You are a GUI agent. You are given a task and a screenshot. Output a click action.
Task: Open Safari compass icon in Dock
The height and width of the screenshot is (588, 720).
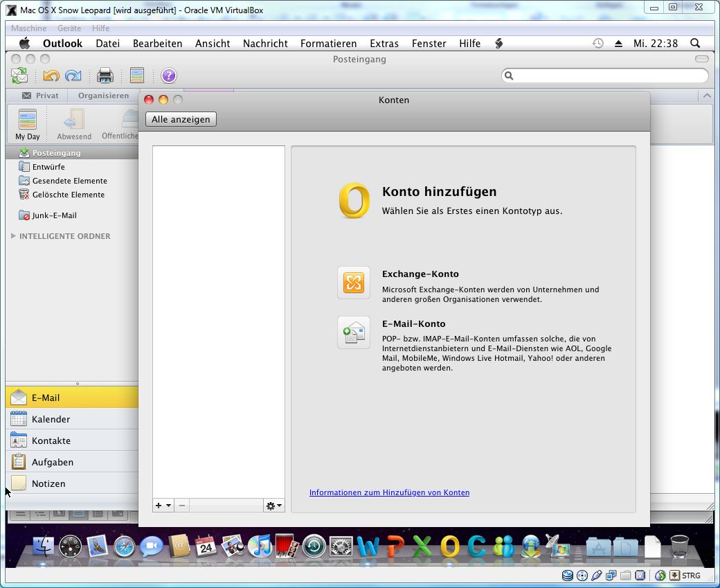[x=124, y=546]
